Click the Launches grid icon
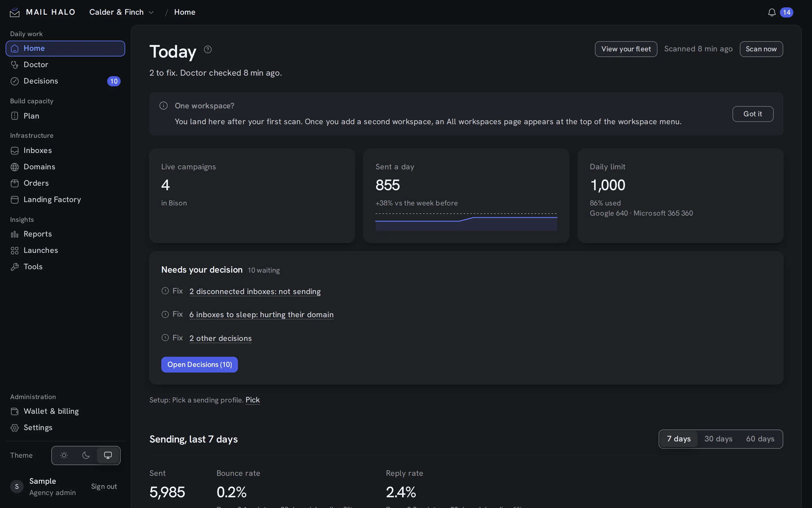The height and width of the screenshot is (508, 812). point(15,251)
